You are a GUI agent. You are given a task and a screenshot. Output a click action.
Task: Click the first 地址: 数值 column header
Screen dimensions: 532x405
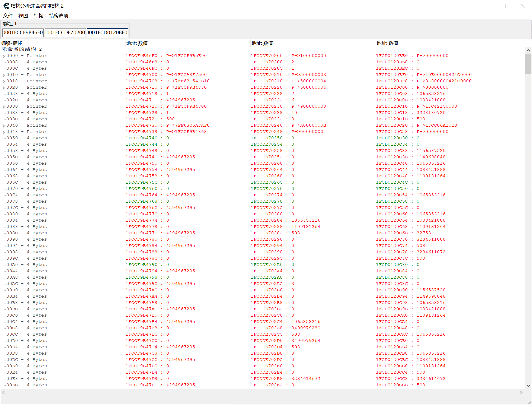[x=188, y=43]
